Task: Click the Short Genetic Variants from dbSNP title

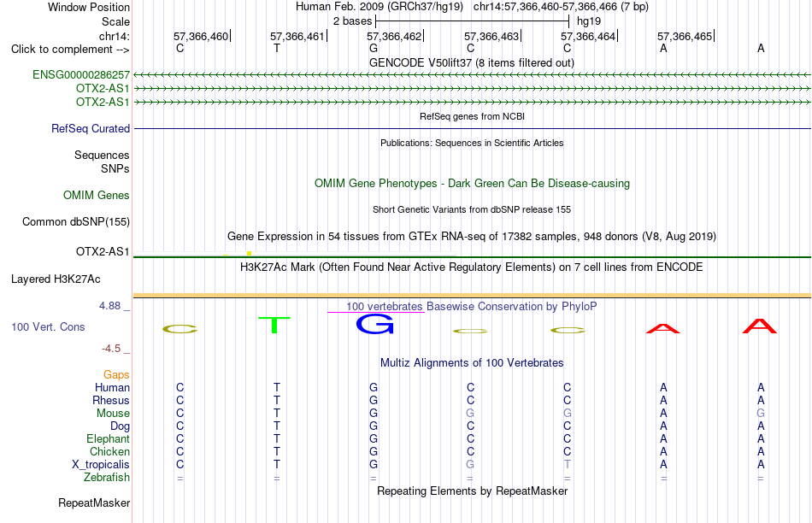Action: click(x=472, y=209)
